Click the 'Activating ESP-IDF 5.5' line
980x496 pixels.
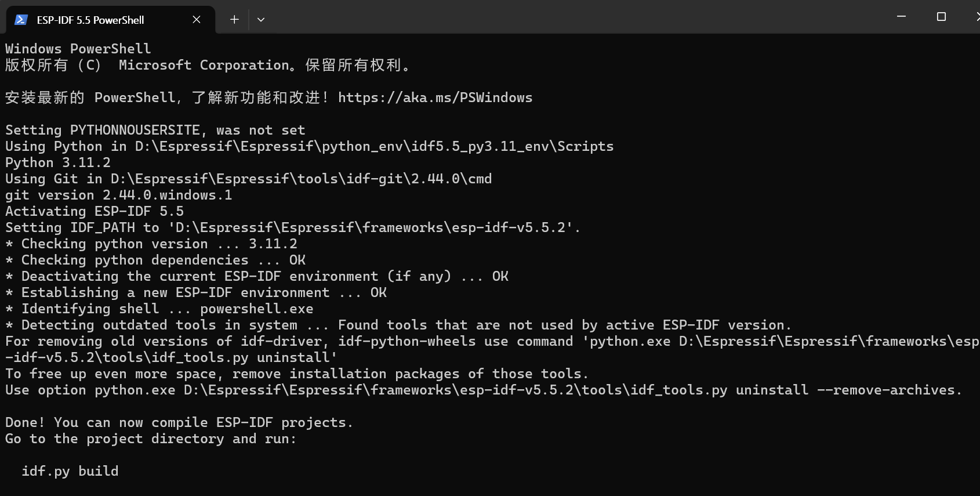94,211
